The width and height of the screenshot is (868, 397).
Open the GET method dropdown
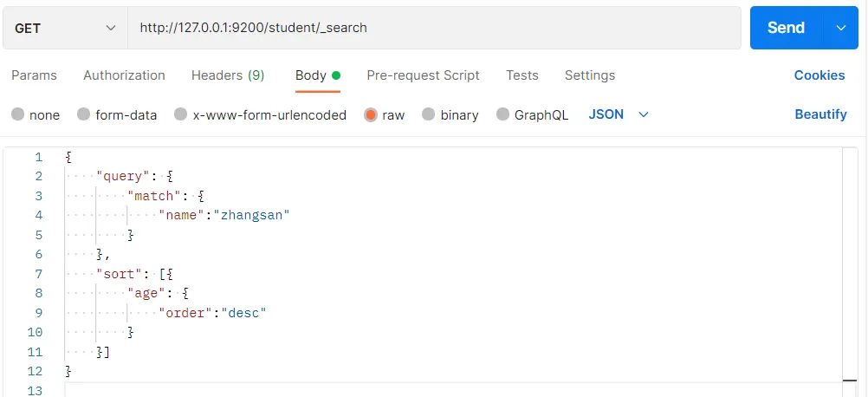point(65,28)
